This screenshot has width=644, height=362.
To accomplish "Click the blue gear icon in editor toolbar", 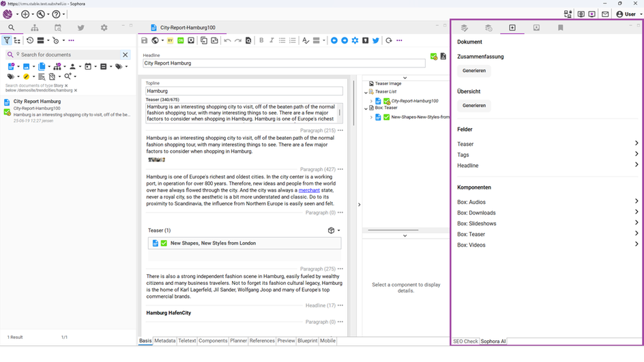I will pyautogui.click(x=355, y=40).
